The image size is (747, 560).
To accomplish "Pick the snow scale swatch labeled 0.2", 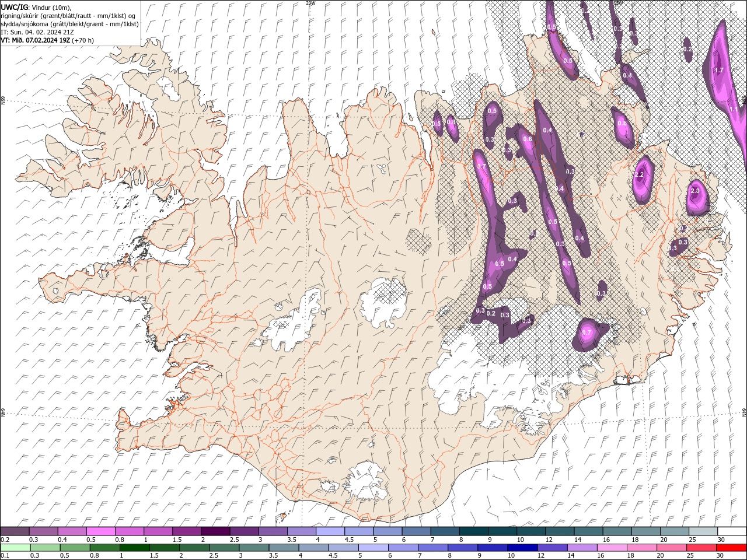I will point(15,531).
